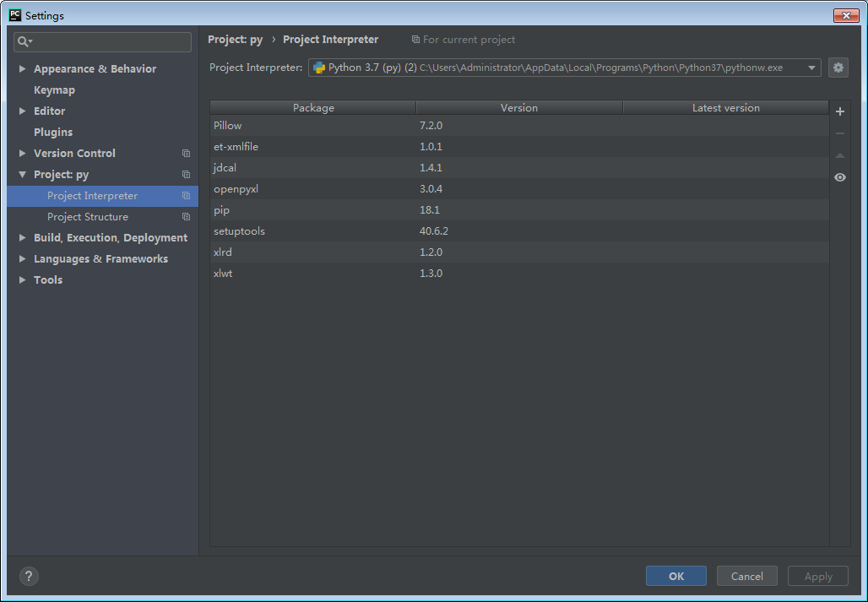The image size is (868, 602).
Task: Select the pip package row
Action: click(x=519, y=209)
